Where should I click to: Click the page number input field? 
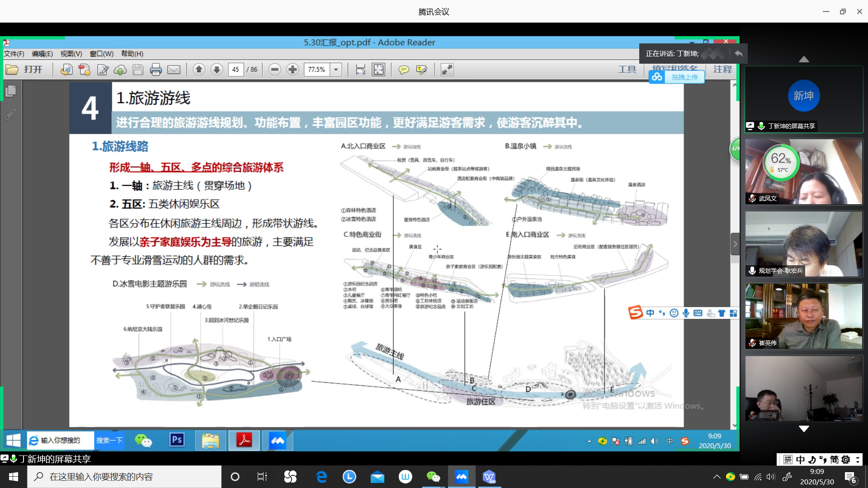click(236, 70)
